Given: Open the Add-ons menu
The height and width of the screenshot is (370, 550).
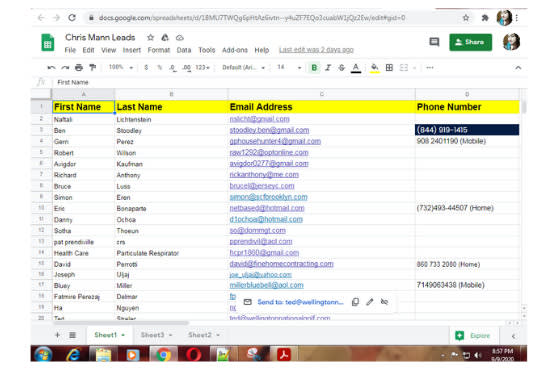Looking at the screenshot, I should tap(235, 50).
